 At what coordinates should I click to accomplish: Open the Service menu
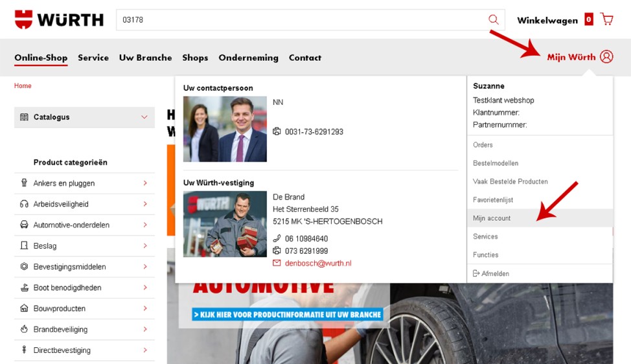coord(93,58)
